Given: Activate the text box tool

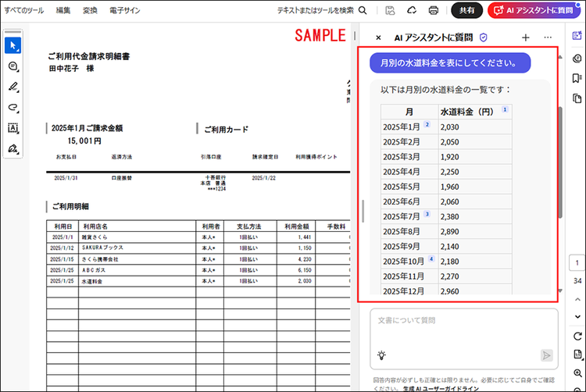Looking at the screenshot, I should point(13,127).
